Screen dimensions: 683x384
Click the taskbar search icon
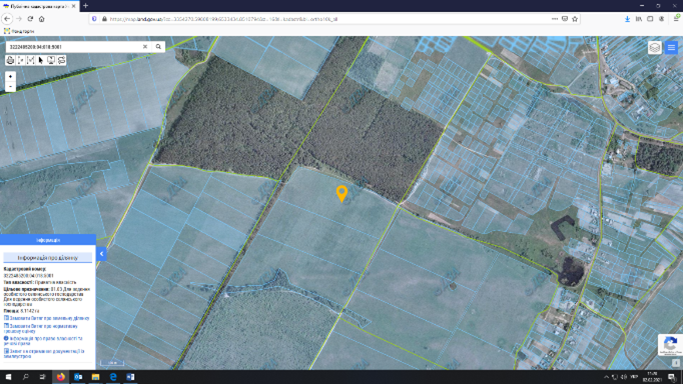click(x=25, y=377)
